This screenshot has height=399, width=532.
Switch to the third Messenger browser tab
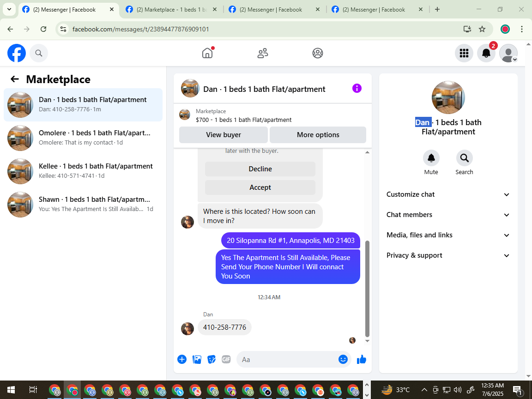pos(274,10)
